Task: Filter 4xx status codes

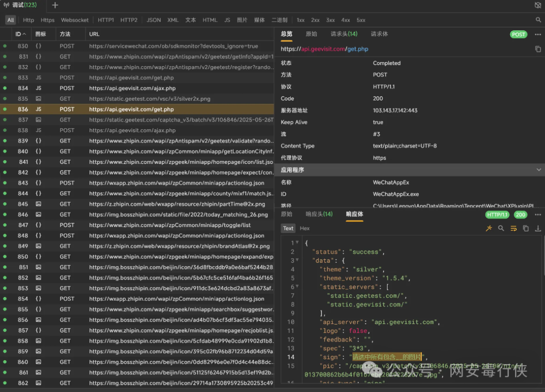Action: [346, 20]
